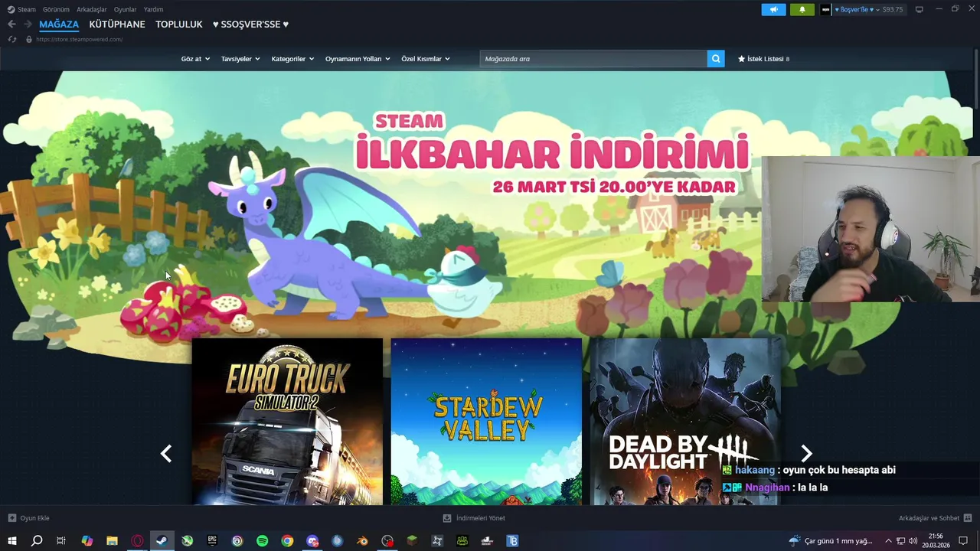Open the Oyunlar menu

pyautogui.click(x=125, y=9)
